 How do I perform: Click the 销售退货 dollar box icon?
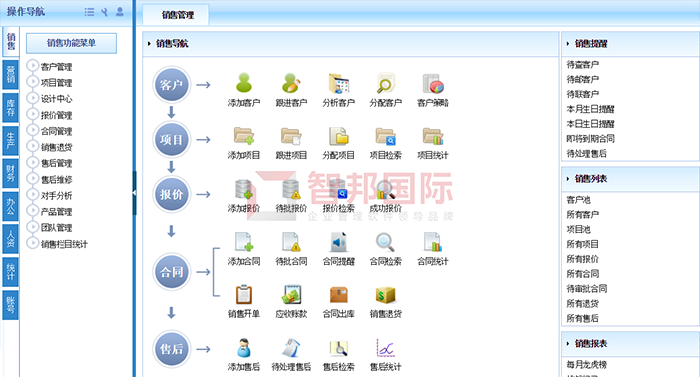tap(385, 294)
